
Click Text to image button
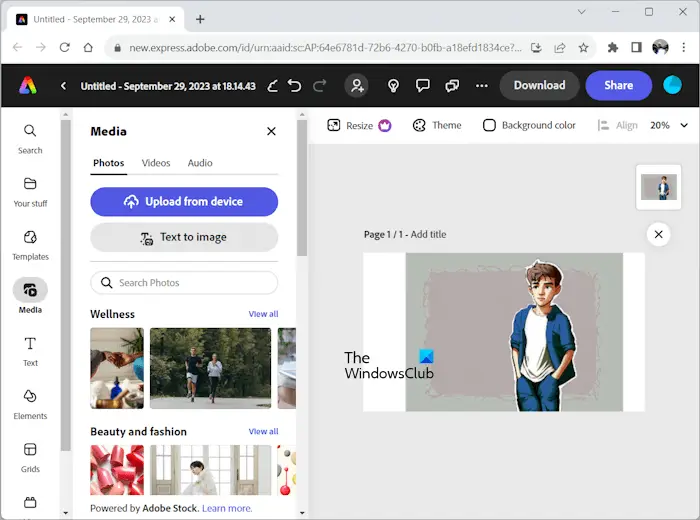pyautogui.click(x=184, y=237)
